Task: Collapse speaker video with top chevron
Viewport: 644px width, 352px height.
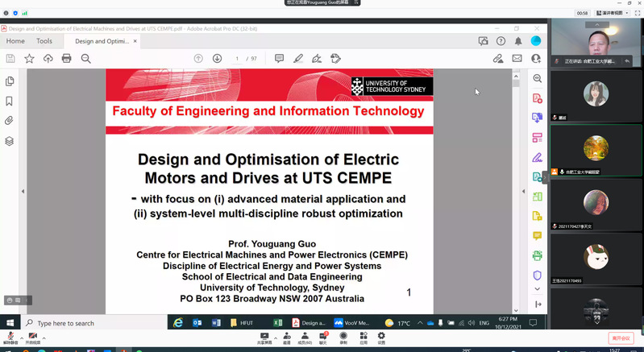Action: point(597,25)
